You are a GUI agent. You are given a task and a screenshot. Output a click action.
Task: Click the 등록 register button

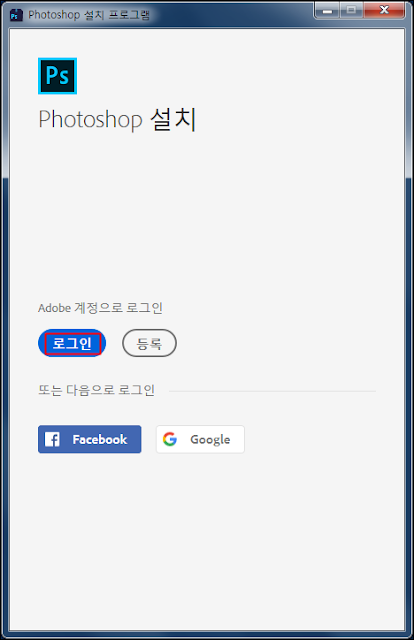(x=149, y=343)
